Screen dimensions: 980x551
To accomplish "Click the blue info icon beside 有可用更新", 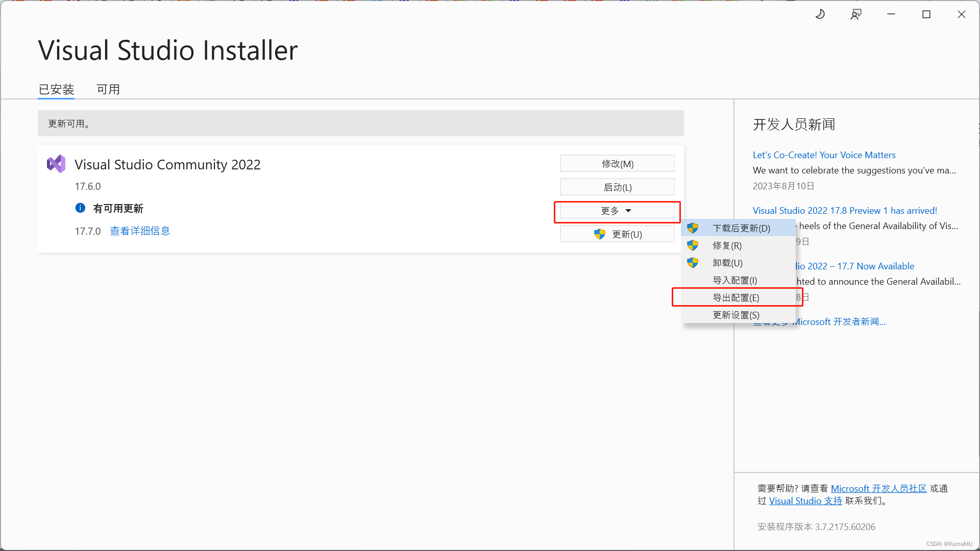I will coord(80,208).
